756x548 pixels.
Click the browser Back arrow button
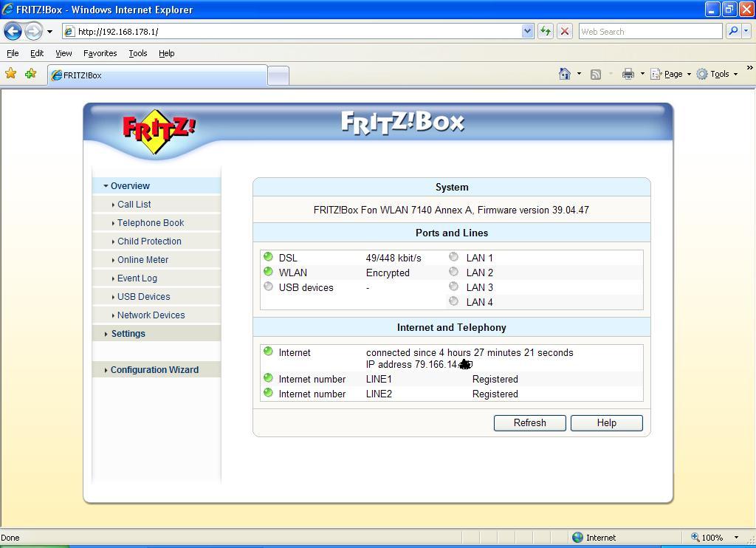click(x=13, y=32)
